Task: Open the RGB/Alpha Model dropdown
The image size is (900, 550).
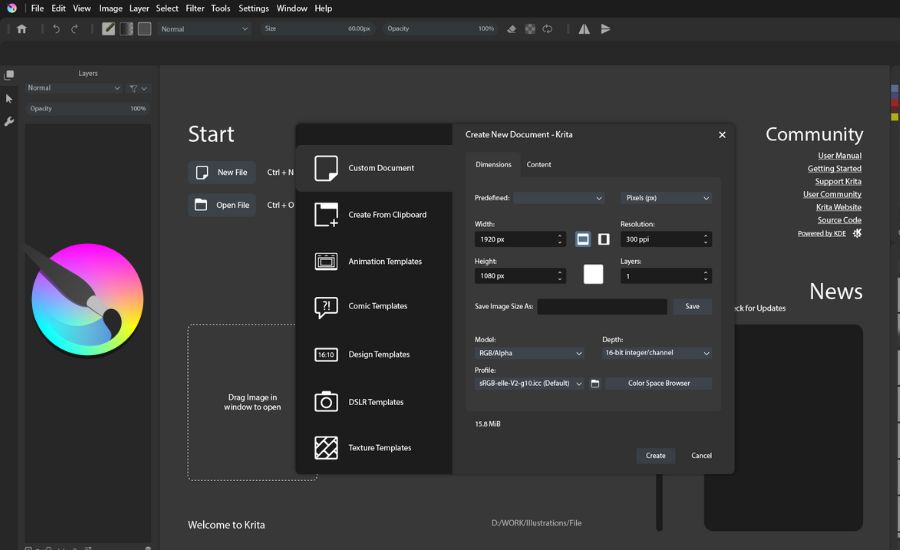Action: (529, 353)
